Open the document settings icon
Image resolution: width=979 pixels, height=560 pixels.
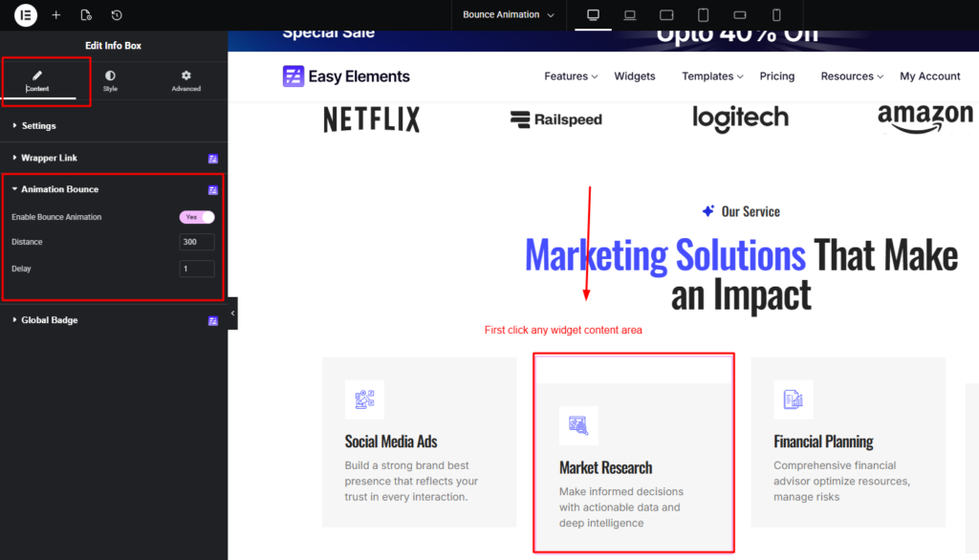click(x=86, y=15)
